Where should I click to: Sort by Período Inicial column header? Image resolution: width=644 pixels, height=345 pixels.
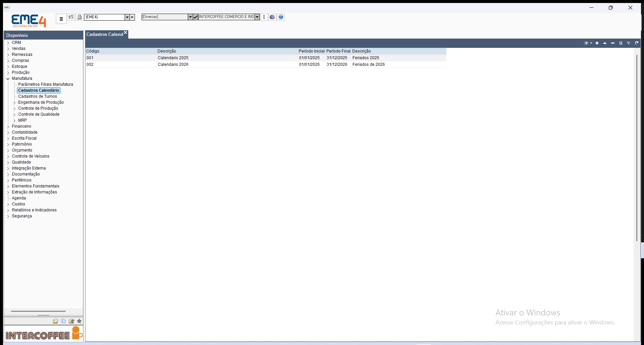point(311,51)
